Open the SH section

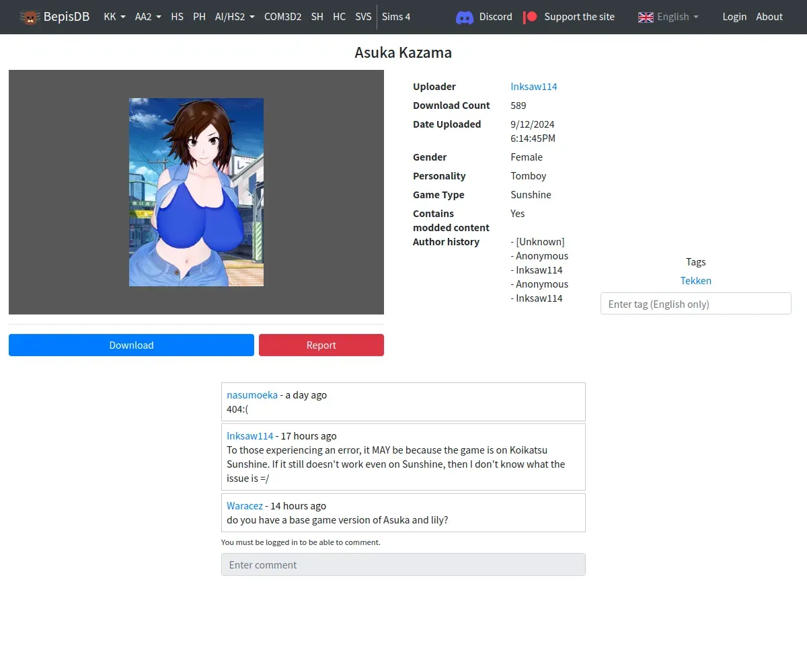[317, 17]
